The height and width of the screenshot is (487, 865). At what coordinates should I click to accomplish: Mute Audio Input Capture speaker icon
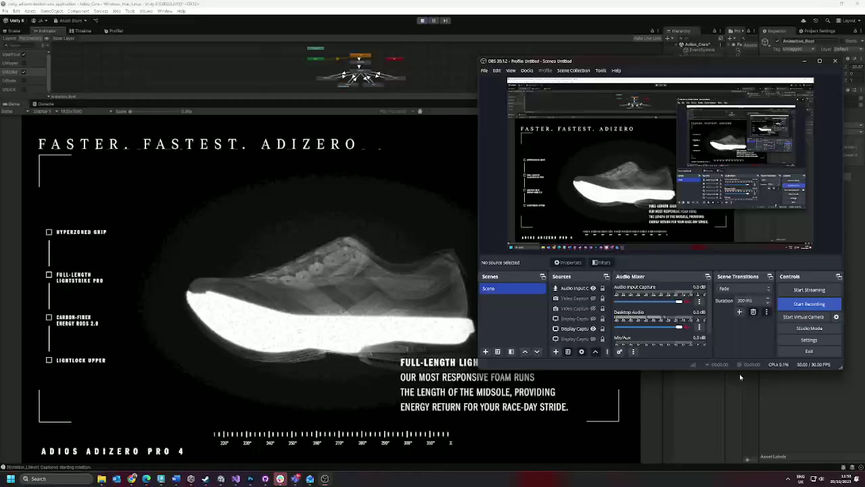pos(687,302)
